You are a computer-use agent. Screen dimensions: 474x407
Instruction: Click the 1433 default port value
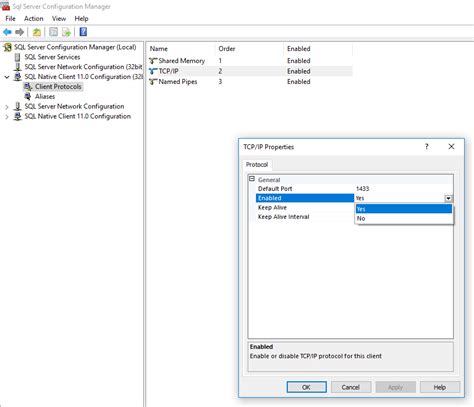tap(362, 189)
